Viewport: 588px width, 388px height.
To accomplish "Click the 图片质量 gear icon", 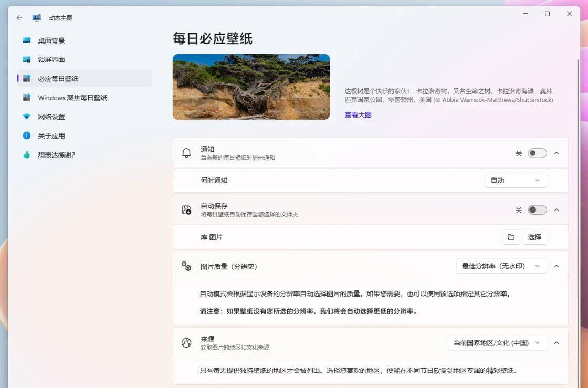I will pos(186,266).
